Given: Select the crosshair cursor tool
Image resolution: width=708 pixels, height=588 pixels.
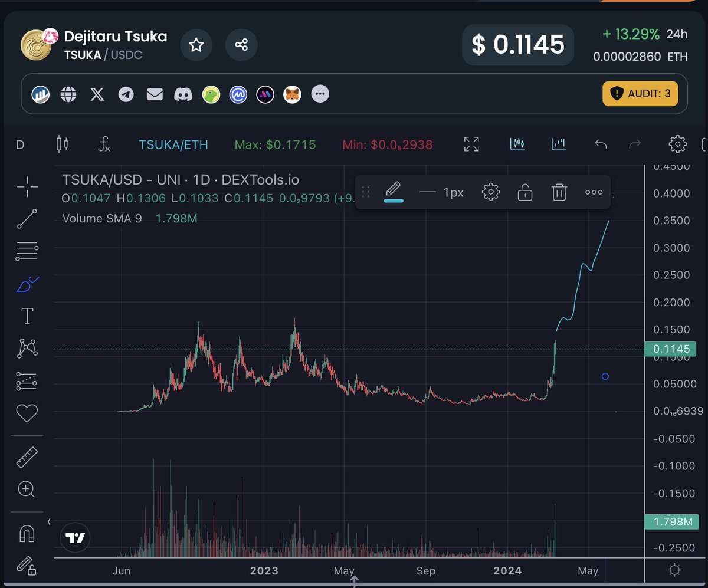Looking at the screenshot, I should tap(27, 187).
